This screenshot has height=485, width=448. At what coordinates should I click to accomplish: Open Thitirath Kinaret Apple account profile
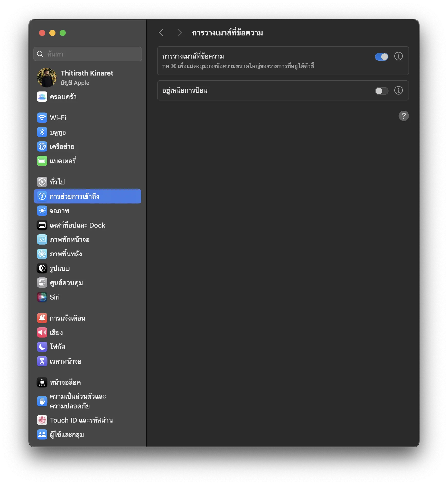[x=87, y=78]
